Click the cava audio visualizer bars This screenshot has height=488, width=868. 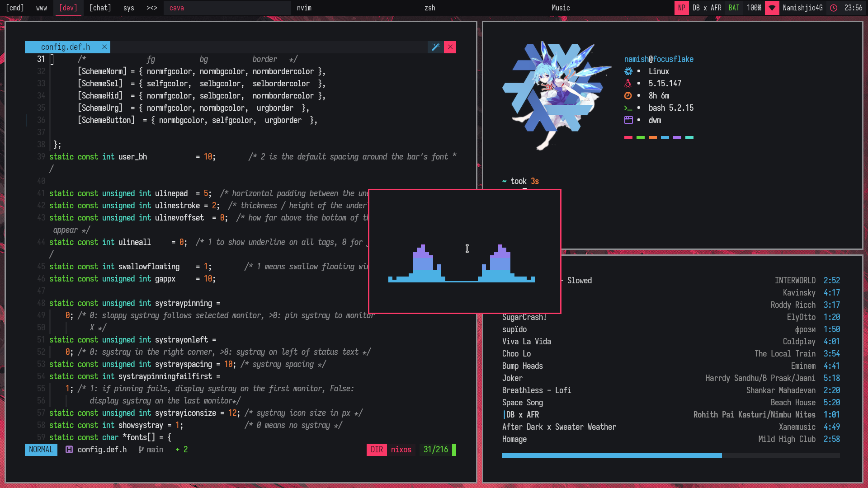(x=462, y=263)
